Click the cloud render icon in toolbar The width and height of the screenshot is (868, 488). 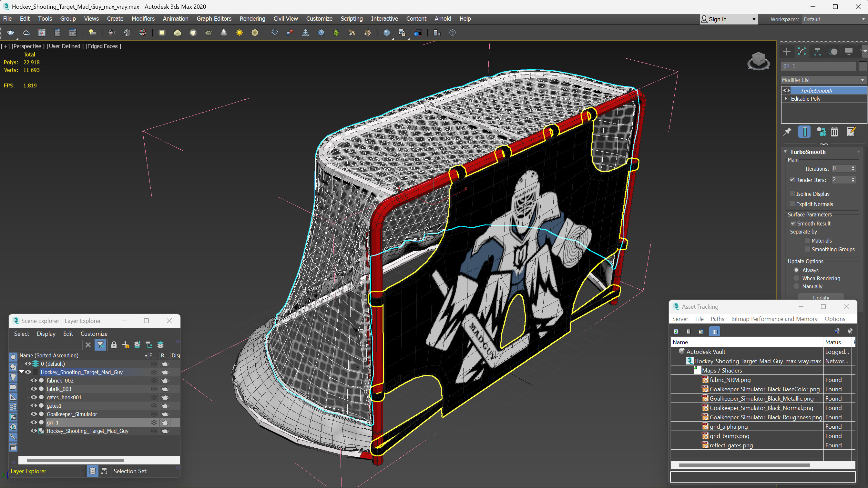click(x=26, y=33)
